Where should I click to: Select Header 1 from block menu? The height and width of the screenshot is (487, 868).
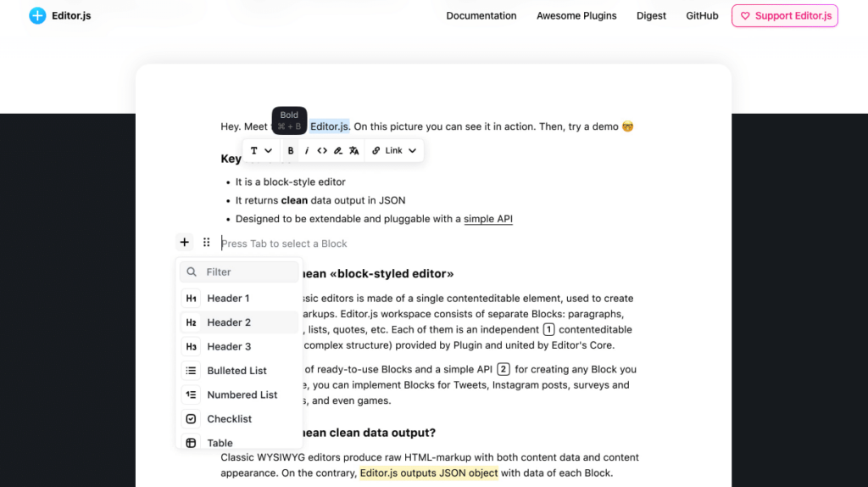click(x=228, y=299)
